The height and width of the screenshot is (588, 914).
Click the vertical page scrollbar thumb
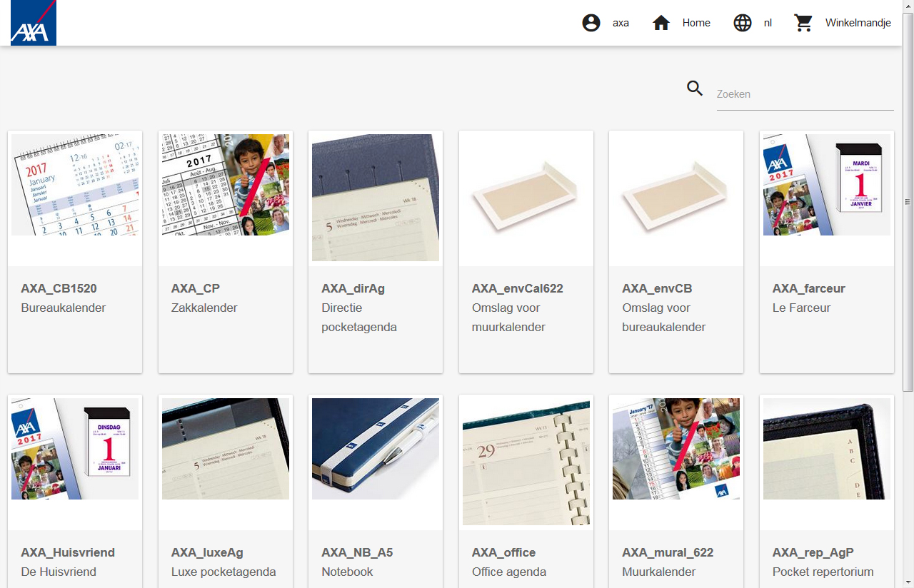(908, 201)
